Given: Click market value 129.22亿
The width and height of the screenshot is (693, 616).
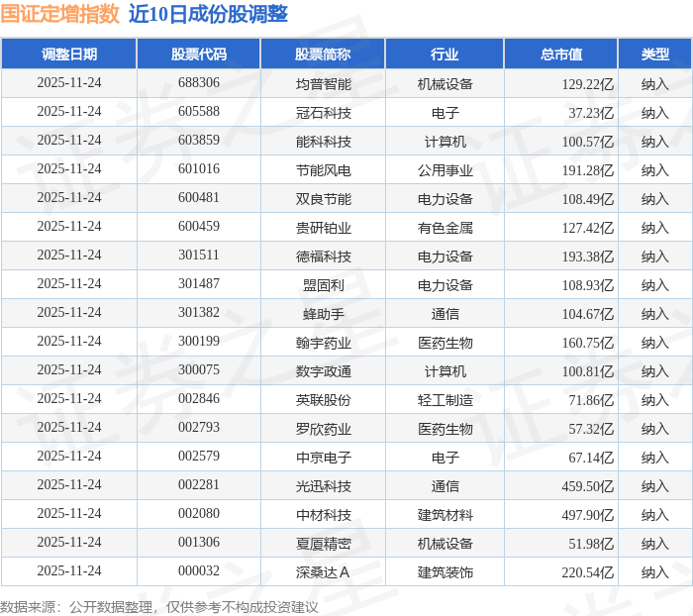Looking at the screenshot, I should tap(587, 84).
